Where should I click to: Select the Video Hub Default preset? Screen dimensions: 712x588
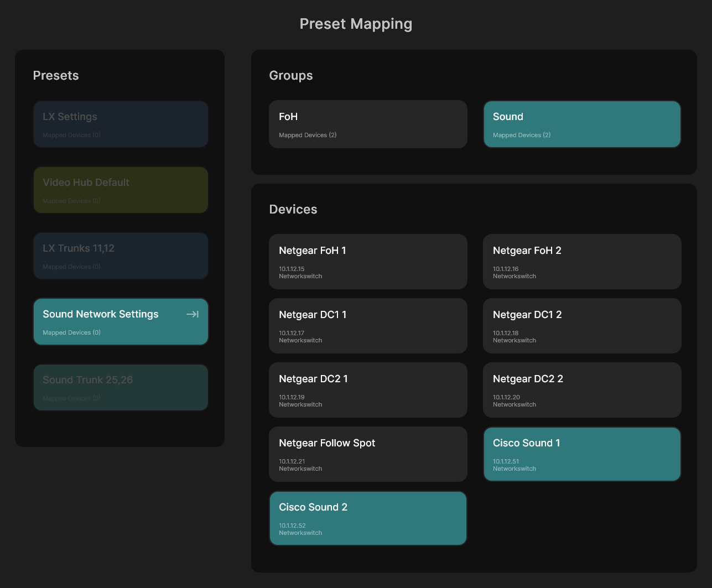pos(121,190)
